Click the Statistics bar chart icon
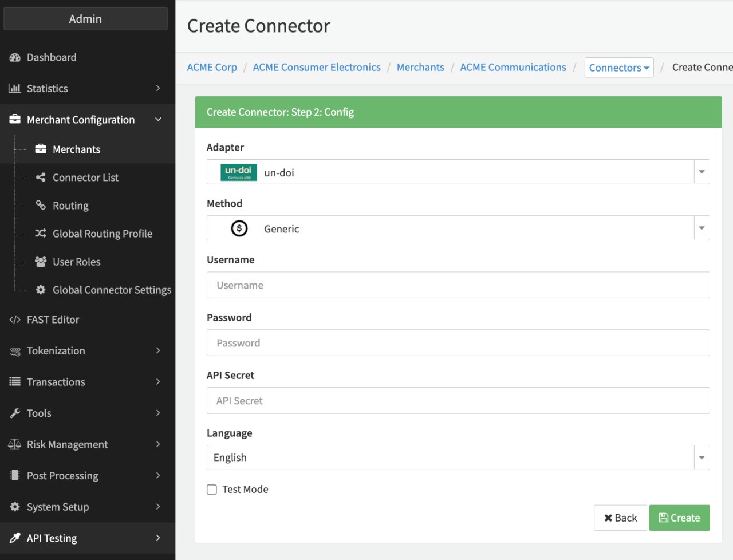Image resolution: width=733 pixels, height=560 pixels. (x=15, y=88)
